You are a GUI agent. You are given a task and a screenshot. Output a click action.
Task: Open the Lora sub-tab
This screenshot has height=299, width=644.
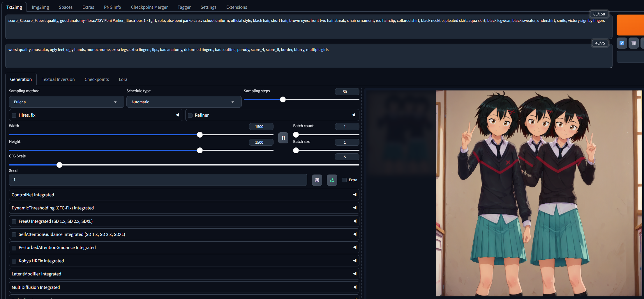[x=123, y=79]
